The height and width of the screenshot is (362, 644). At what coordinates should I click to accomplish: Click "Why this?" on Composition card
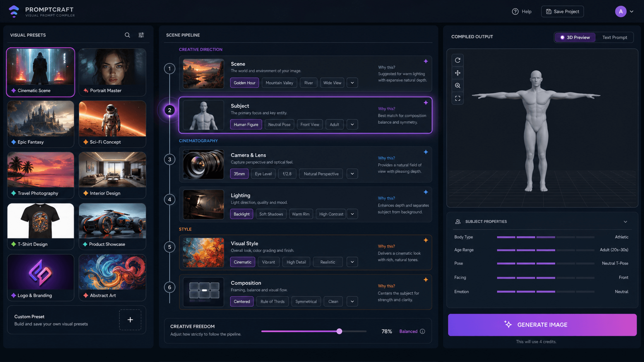pos(386,286)
